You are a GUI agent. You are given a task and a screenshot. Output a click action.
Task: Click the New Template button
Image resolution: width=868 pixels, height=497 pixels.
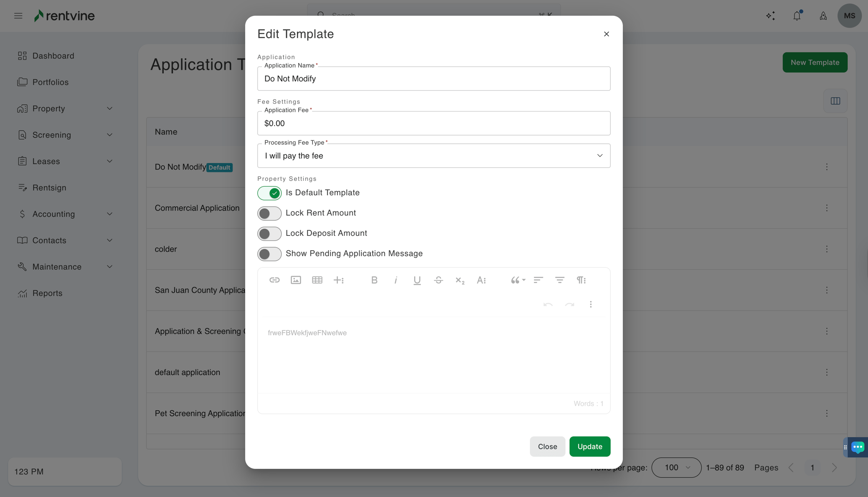[x=815, y=62]
